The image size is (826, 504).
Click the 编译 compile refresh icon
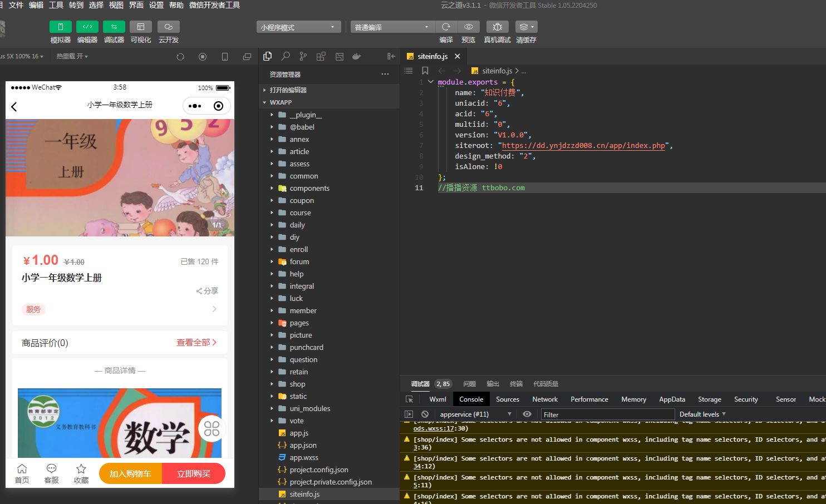pyautogui.click(x=446, y=27)
